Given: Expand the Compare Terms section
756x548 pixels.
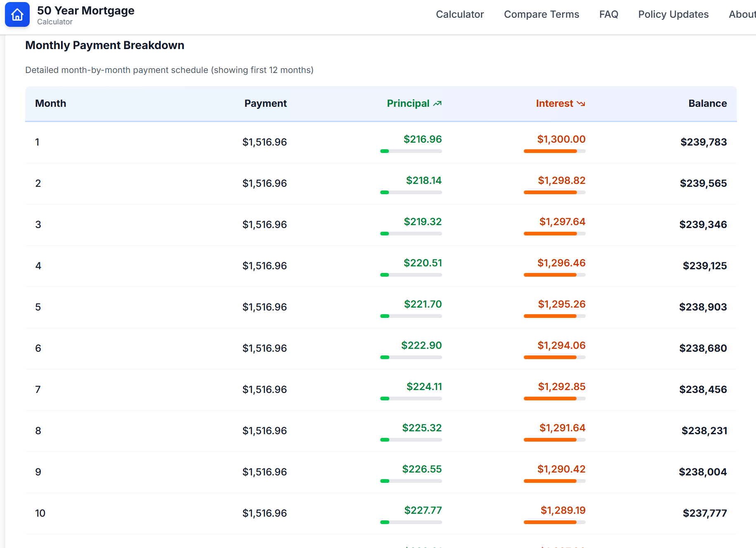Looking at the screenshot, I should [x=542, y=14].
